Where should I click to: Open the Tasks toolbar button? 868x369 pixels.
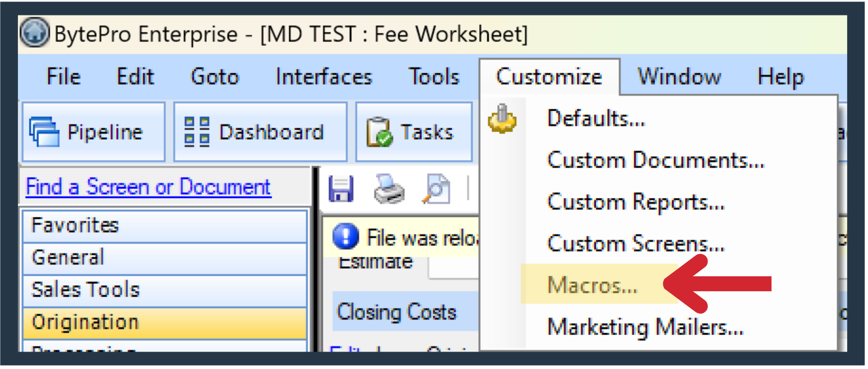click(413, 132)
